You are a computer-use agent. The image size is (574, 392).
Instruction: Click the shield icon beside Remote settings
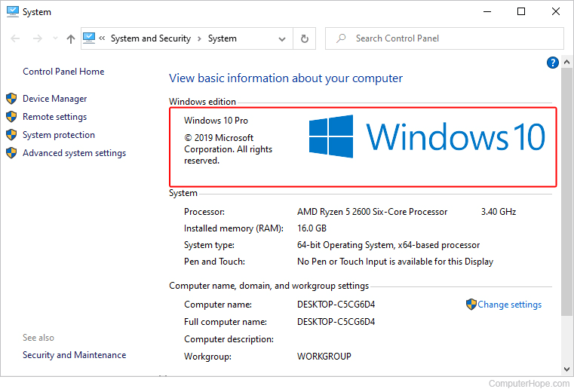point(11,116)
